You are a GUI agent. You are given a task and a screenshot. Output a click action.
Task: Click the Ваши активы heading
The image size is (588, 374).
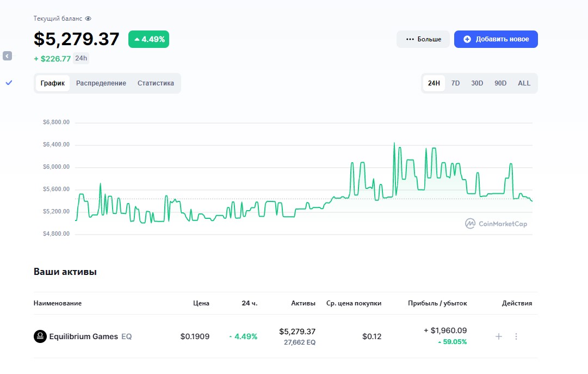pos(65,272)
